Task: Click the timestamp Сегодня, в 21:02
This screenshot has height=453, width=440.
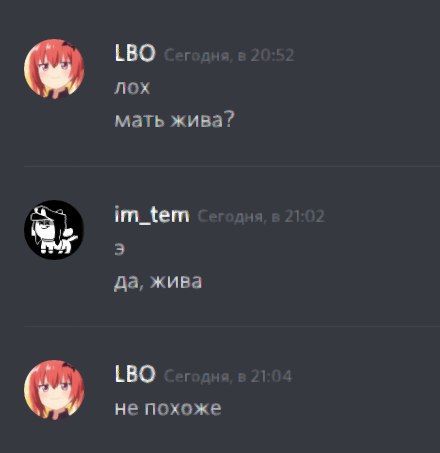Action: coord(261,216)
